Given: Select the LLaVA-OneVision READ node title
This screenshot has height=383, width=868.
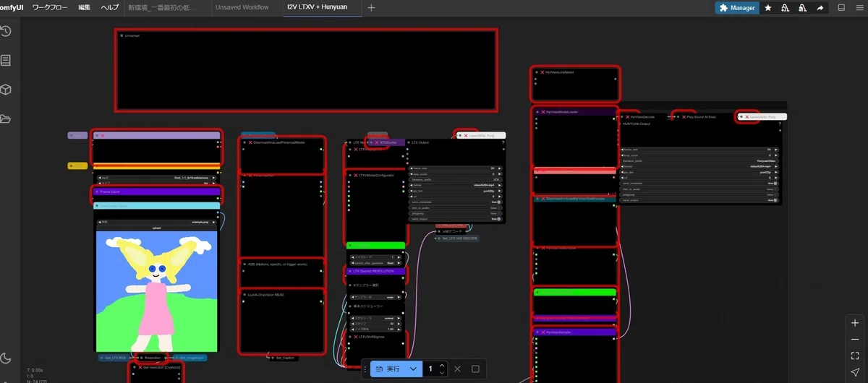Looking at the screenshot, I should (268, 295).
